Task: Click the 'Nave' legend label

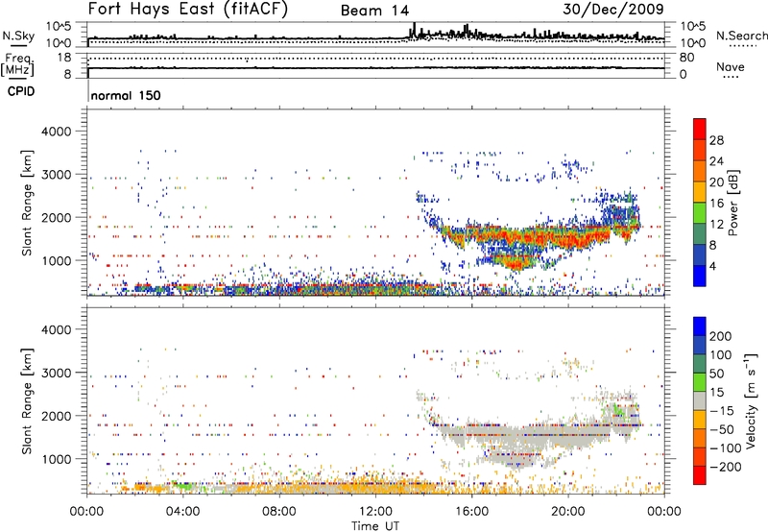Action: pyautogui.click(x=730, y=67)
